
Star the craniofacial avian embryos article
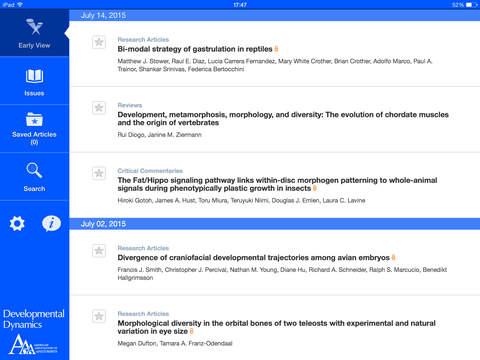(99, 251)
